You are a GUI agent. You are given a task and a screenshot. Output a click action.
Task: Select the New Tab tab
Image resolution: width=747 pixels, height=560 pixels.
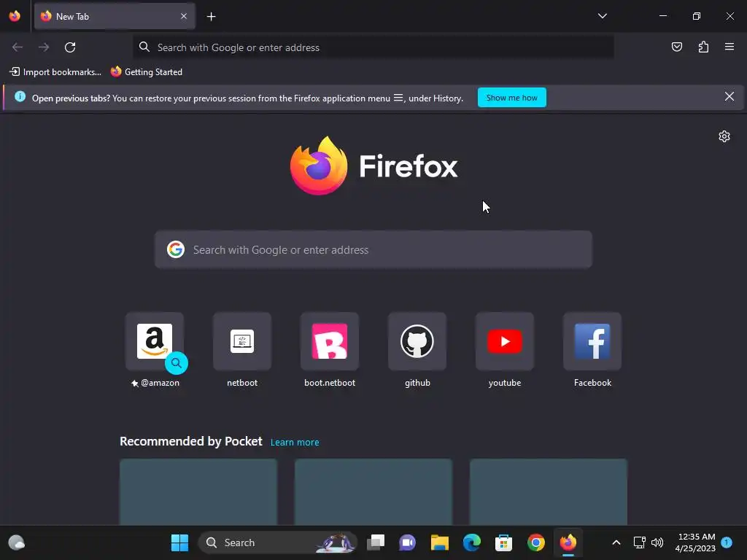[115, 16]
